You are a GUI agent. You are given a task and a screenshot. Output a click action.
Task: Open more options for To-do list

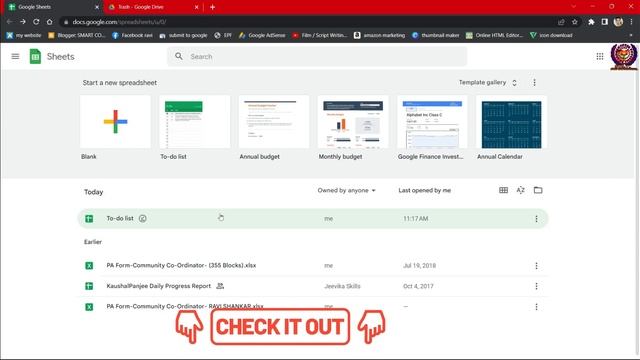pos(536,219)
